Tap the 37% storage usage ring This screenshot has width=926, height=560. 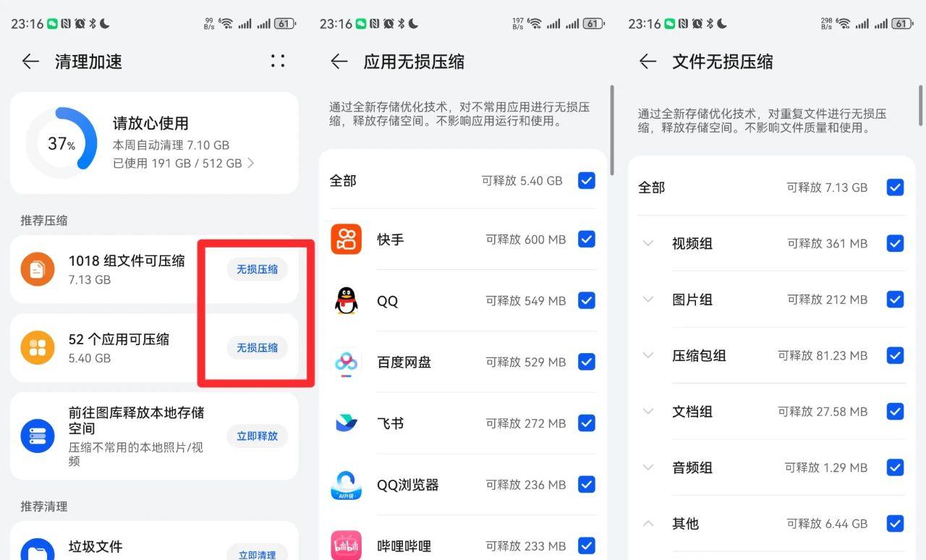coord(62,143)
